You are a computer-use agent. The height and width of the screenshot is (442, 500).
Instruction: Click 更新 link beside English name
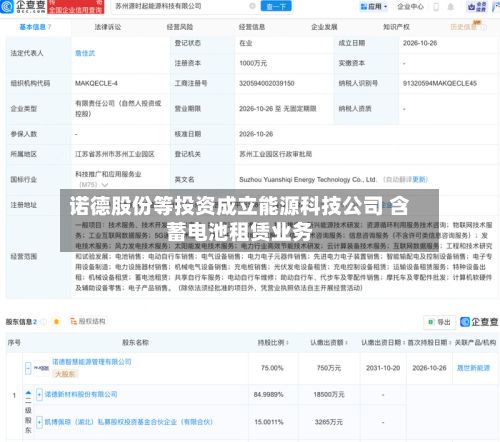(x=420, y=179)
